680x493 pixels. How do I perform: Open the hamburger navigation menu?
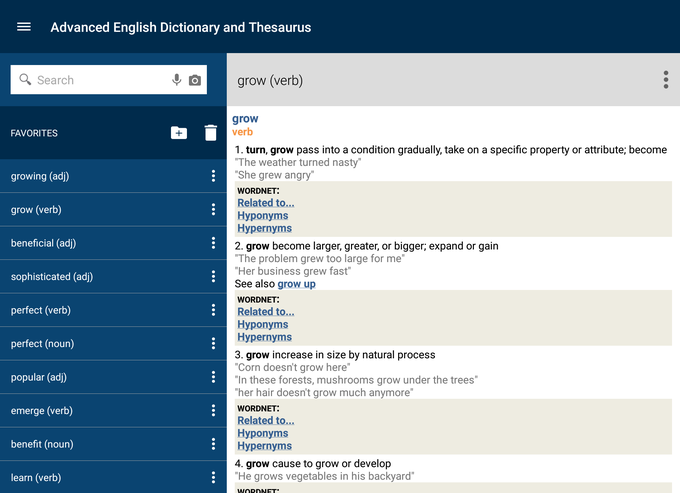click(x=24, y=27)
